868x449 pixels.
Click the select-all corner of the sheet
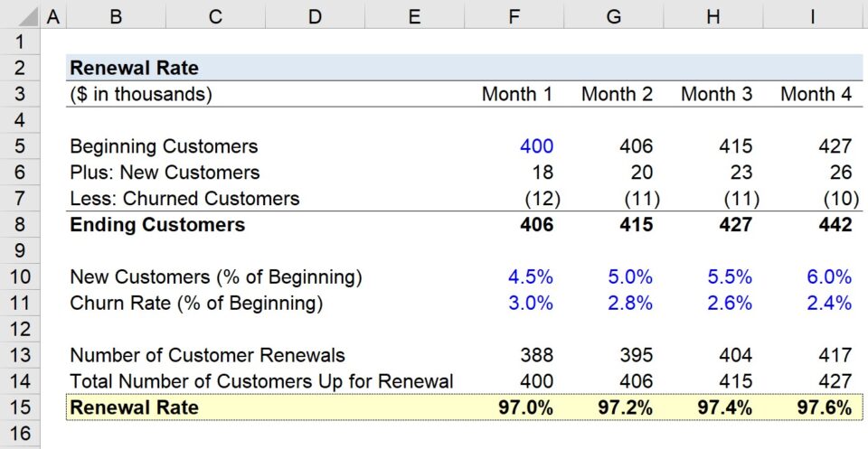coord(20,15)
